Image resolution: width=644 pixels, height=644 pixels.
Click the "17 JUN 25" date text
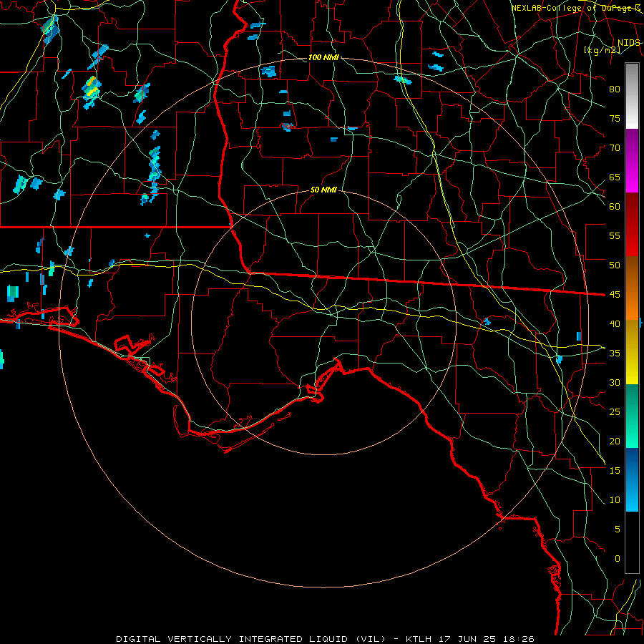tap(467, 639)
